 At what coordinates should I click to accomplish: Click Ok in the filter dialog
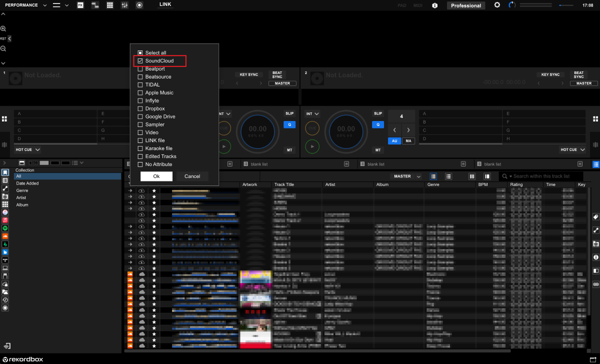point(156,176)
